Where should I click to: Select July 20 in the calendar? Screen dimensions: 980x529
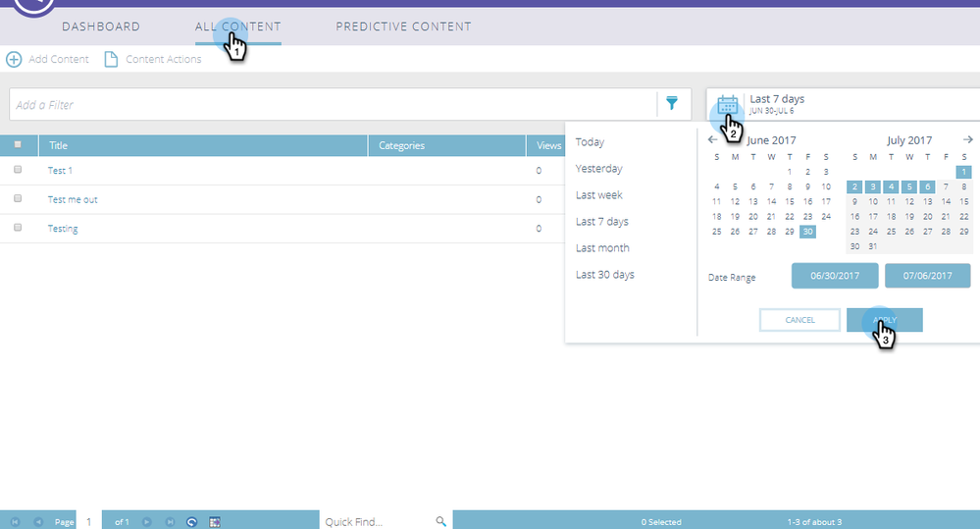tap(927, 216)
